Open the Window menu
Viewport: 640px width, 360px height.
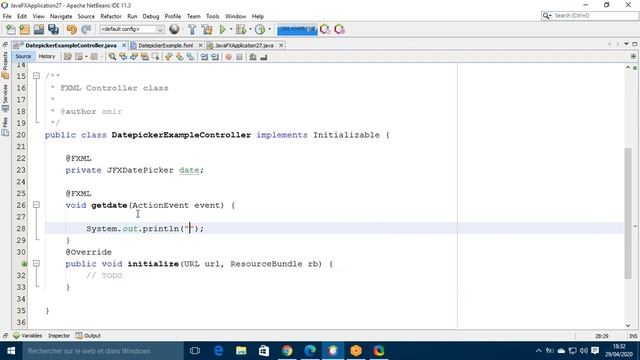pyautogui.click(x=236, y=16)
